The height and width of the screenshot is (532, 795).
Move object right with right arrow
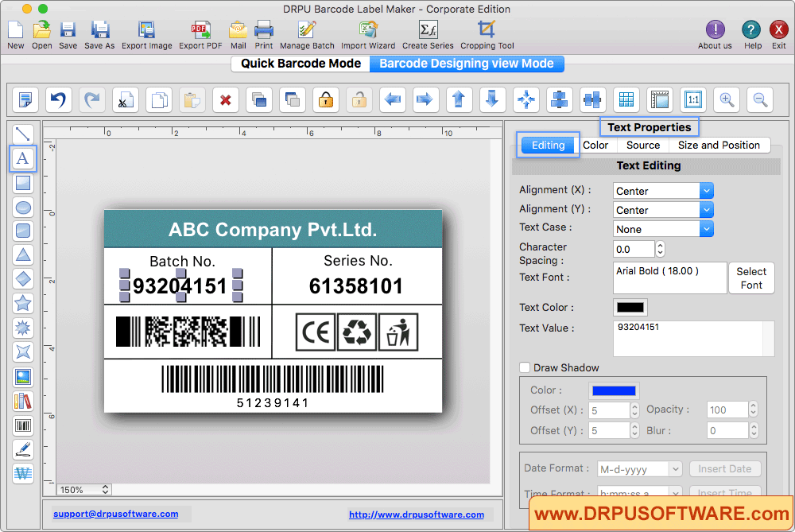click(x=425, y=99)
